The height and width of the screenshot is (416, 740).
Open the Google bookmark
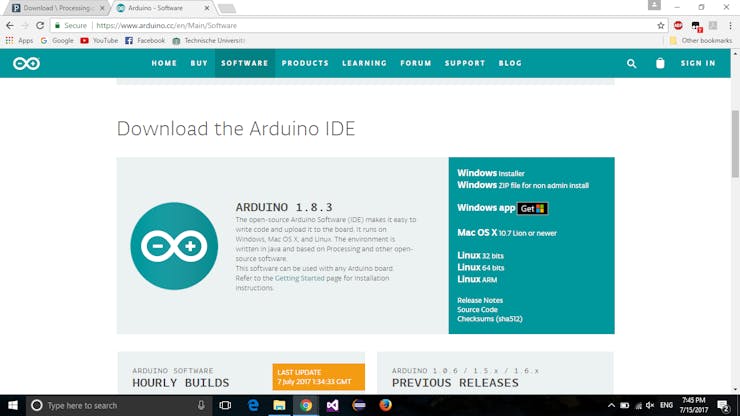point(57,41)
